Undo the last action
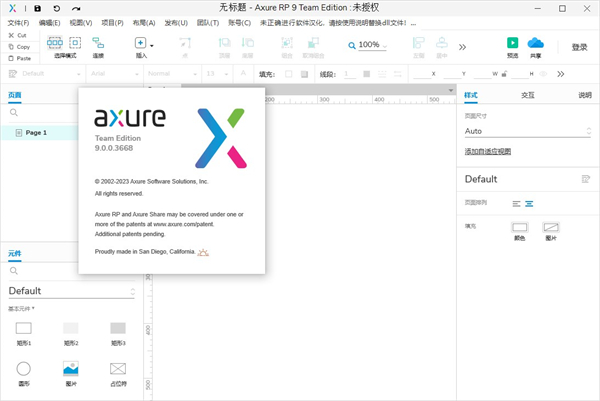This screenshot has height=401, width=600. 57,8
